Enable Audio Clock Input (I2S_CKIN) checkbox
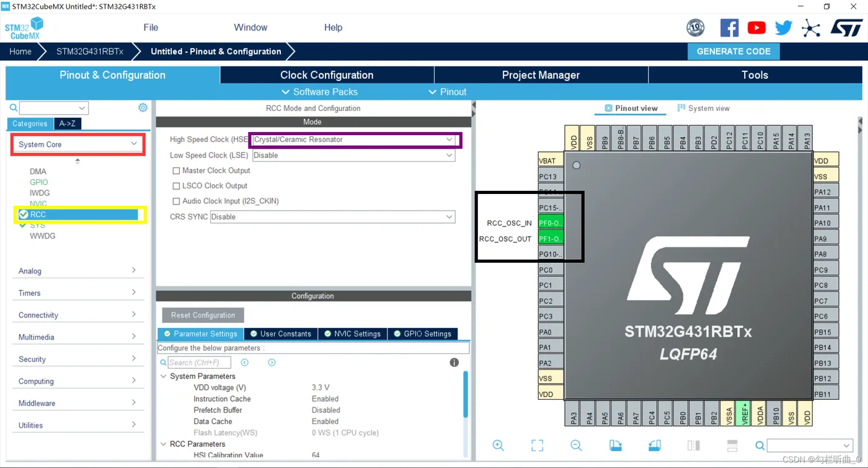The image size is (868, 468). coord(176,201)
